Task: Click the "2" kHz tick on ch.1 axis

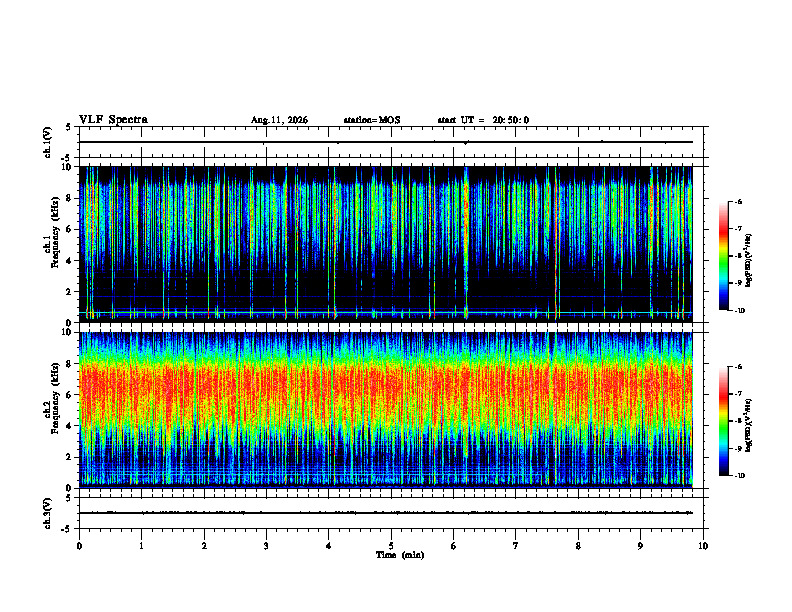Action: pos(69,292)
